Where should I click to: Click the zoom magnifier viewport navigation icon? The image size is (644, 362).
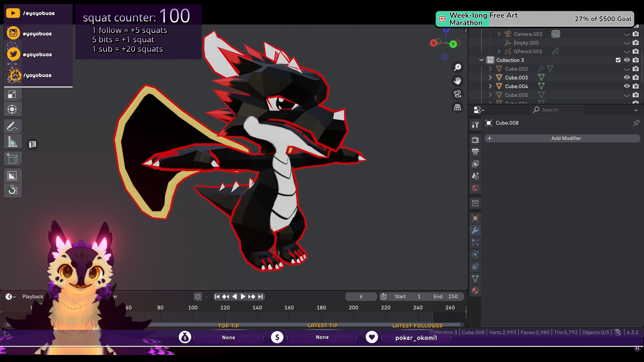click(x=458, y=67)
